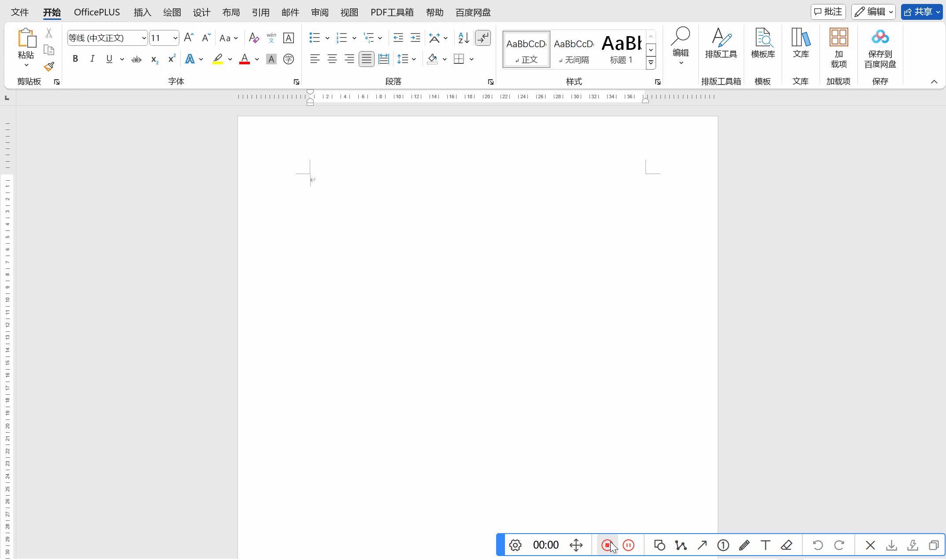Apply strikethrough formatting icon
The width and height of the screenshot is (946, 560).
(137, 59)
